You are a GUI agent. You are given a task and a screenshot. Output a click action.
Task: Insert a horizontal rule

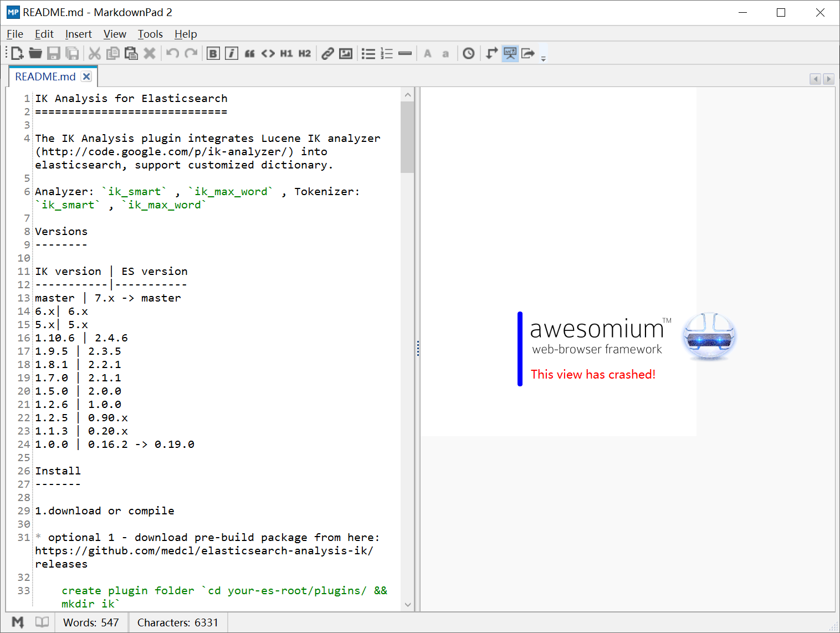pos(405,53)
